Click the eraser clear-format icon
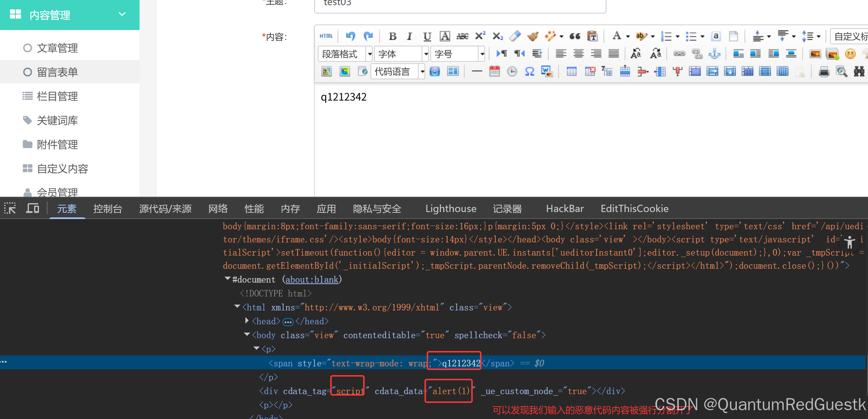The image size is (868, 419). point(515,36)
